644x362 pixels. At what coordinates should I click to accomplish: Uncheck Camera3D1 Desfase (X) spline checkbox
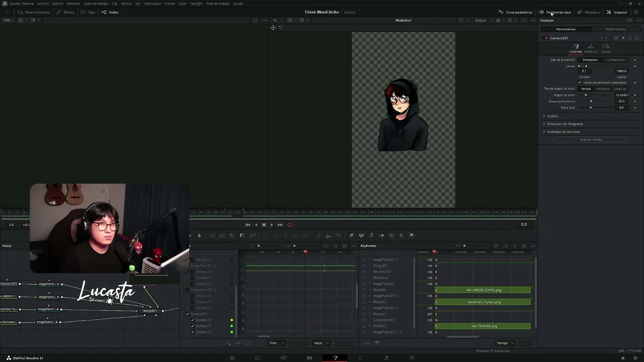point(192,320)
